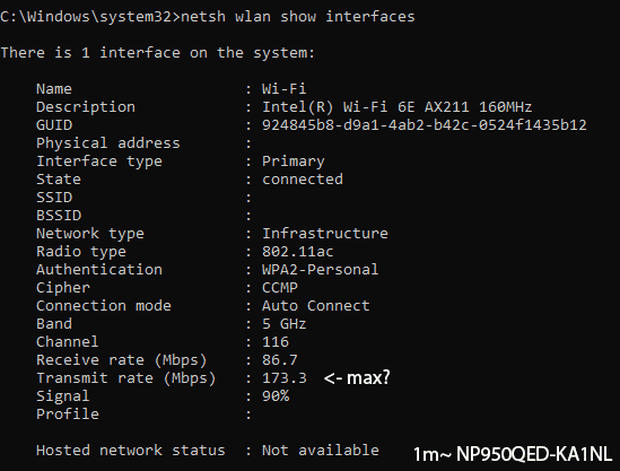Click the Authentication value WPA2-Personal
Viewport: 620px width, 471px height.
[320, 269]
